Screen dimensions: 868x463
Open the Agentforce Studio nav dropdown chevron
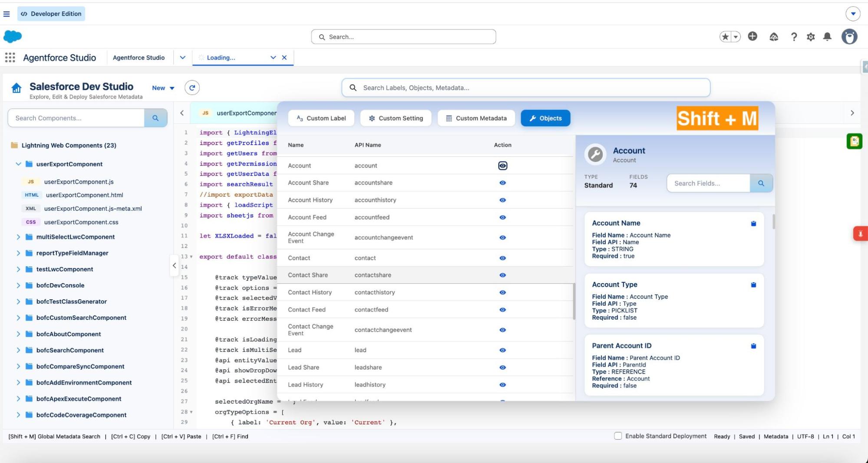coord(183,57)
